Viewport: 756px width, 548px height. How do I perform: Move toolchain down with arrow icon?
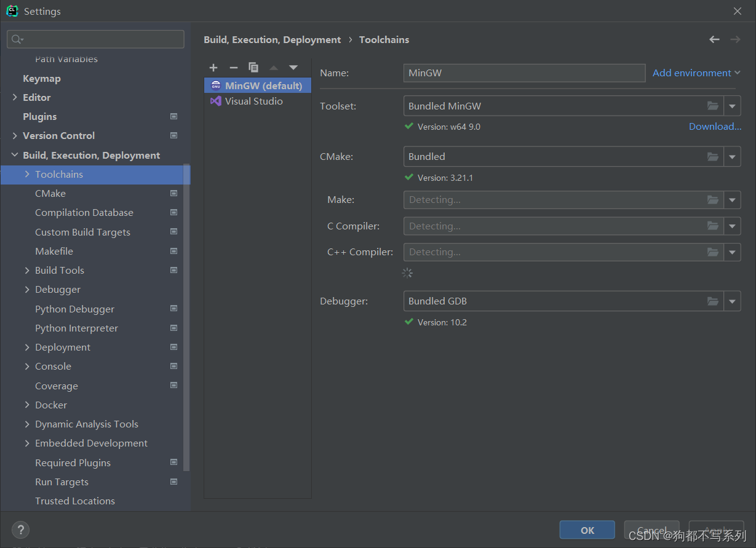tap(293, 68)
